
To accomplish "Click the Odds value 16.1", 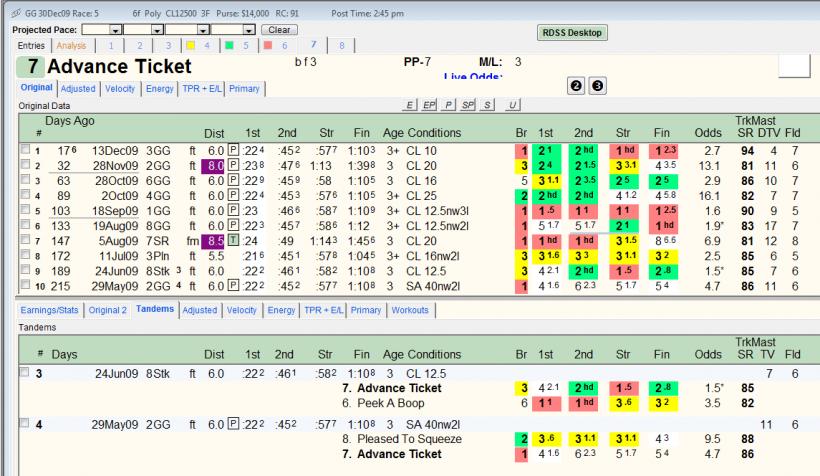I will pos(709,196).
